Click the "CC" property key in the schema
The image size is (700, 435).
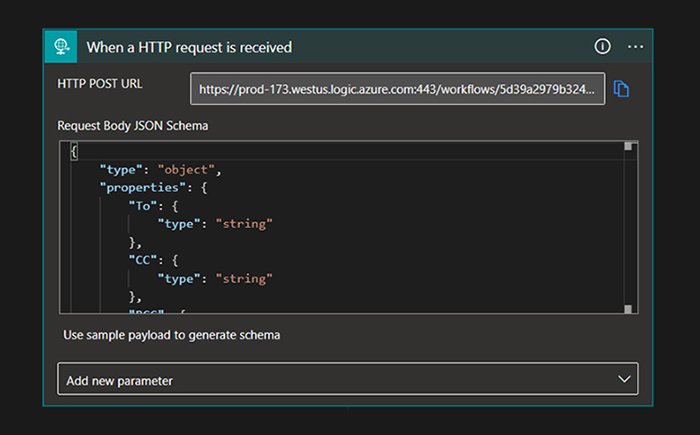click(141, 260)
